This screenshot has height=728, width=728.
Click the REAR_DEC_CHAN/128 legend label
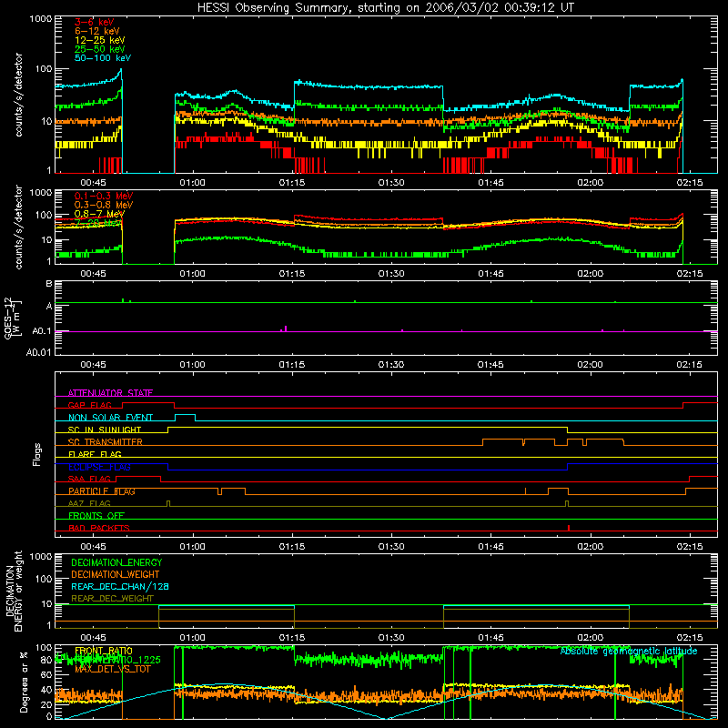tap(120, 586)
